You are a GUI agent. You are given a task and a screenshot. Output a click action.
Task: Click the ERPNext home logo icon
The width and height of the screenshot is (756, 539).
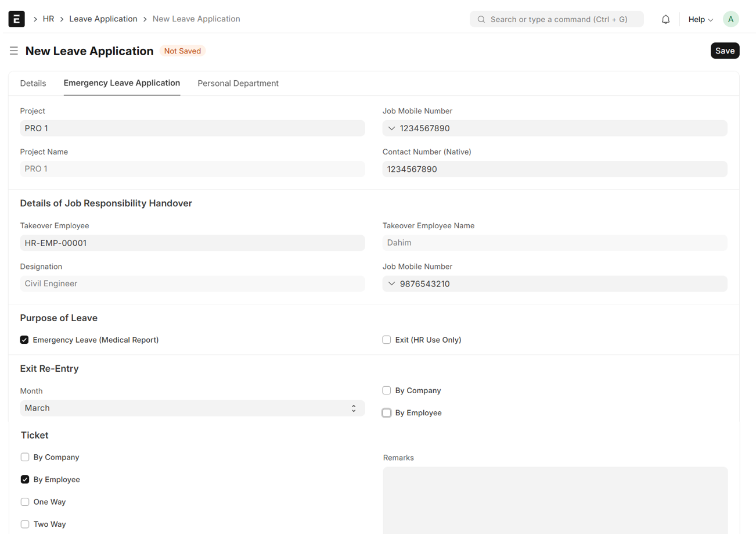tap(16, 19)
